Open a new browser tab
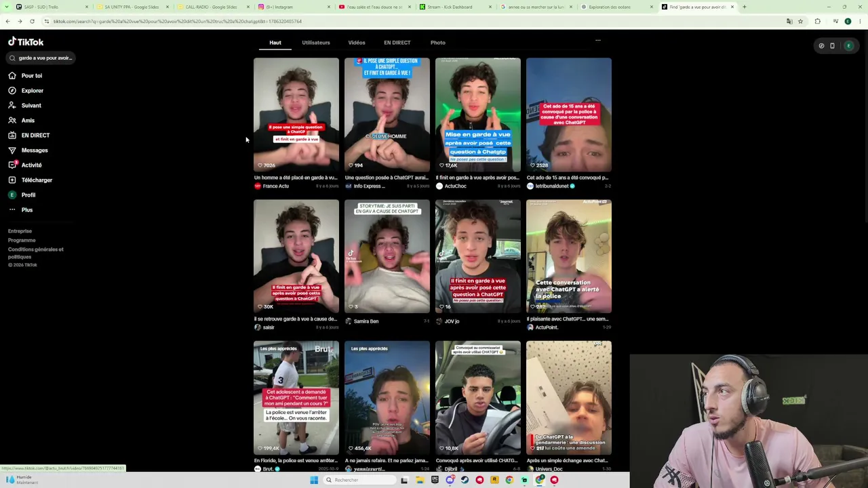Viewport: 868px width, 488px height. 744,7
